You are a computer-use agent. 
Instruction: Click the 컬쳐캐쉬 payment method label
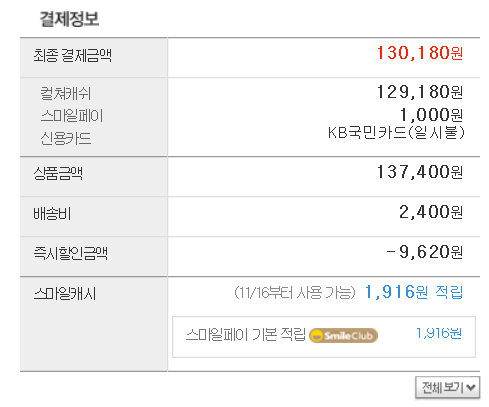point(66,93)
